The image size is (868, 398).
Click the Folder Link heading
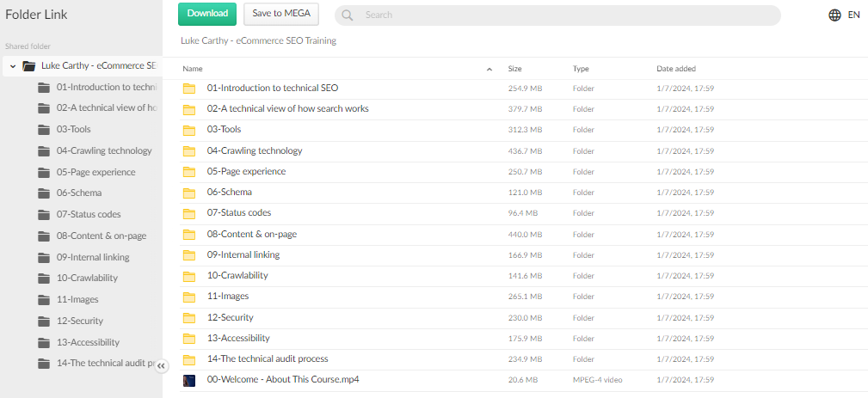[x=36, y=15]
